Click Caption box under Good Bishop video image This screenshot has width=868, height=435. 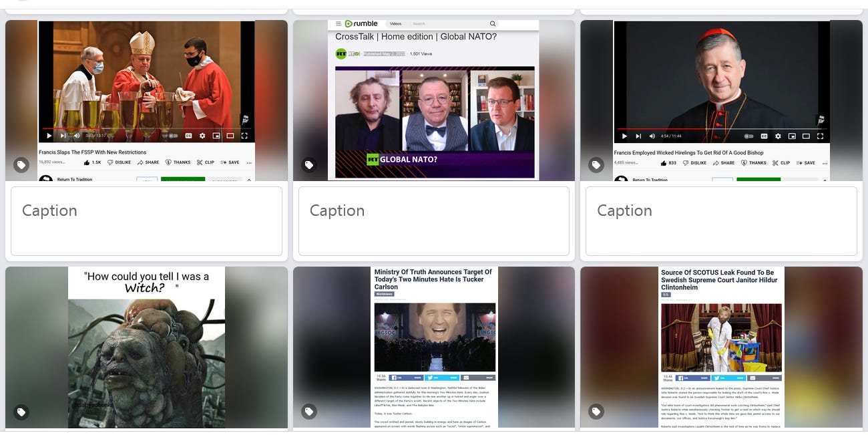coord(721,221)
